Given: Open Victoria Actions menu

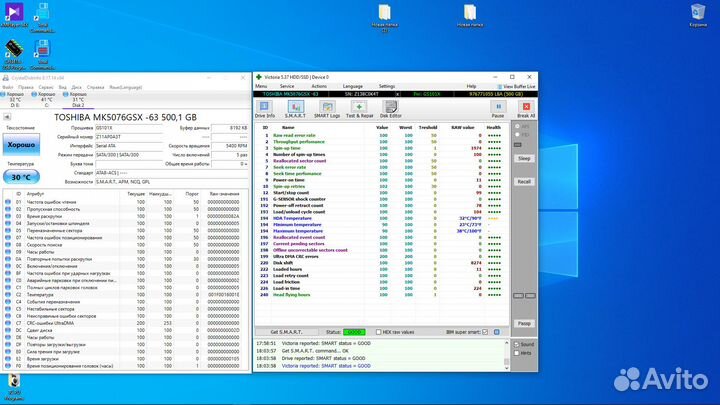Looking at the screenshot, I should pyautogui.click(x=319, y=86).
